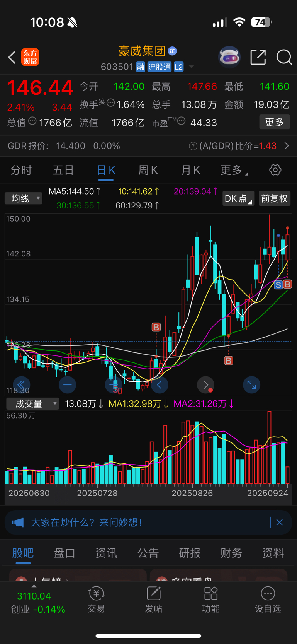297x644 pixels.
Task: Open the 财务 tab
Action: [231, 553]
